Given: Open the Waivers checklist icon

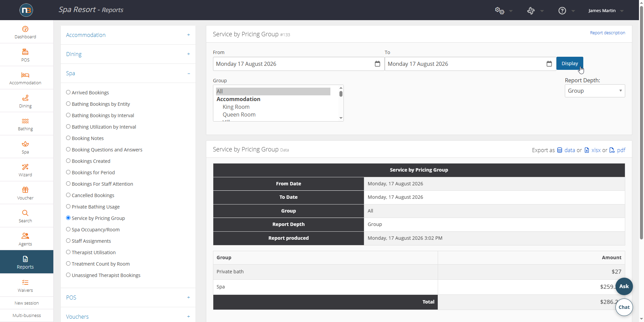Looking at the screenshot, I should tap(25, 282).
